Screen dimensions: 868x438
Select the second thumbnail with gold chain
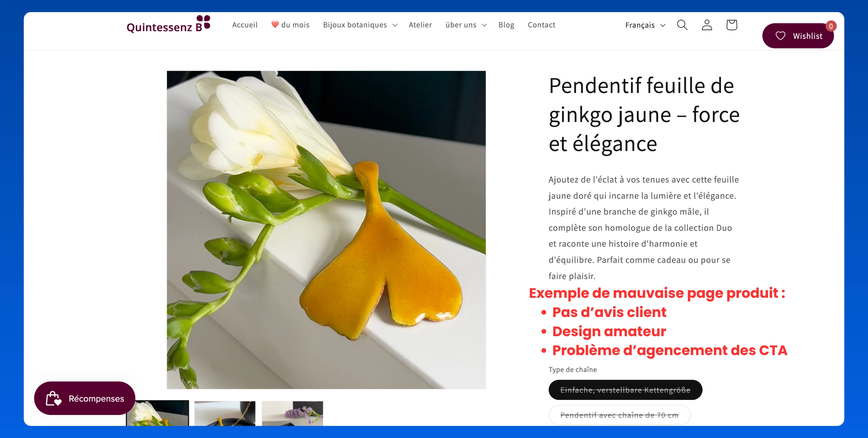(x=225, y=414)
